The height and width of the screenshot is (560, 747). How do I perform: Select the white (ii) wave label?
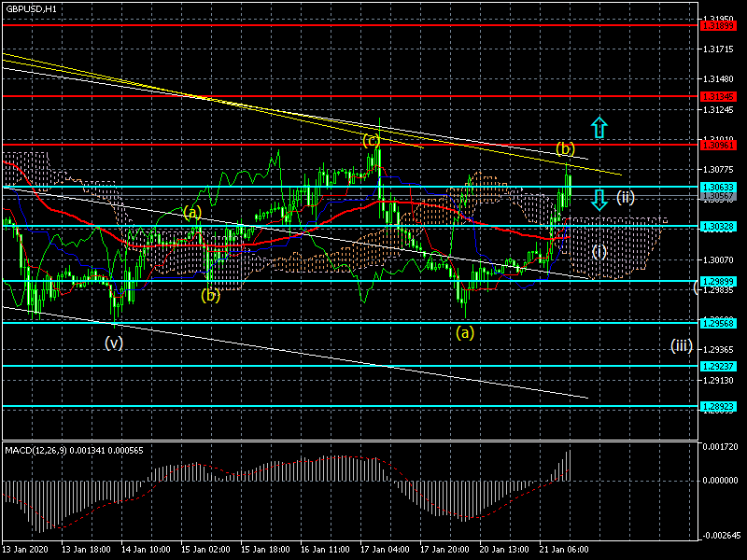click(x=626, y=197)
